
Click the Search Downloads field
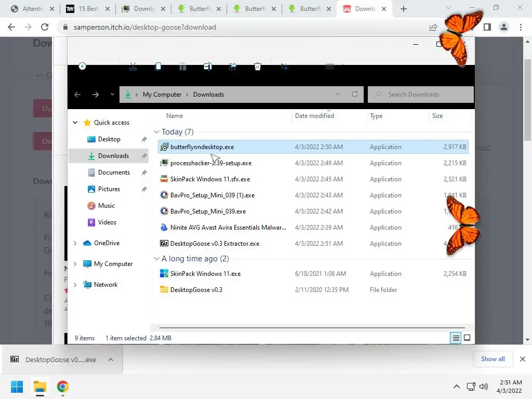tap(421, 95)
